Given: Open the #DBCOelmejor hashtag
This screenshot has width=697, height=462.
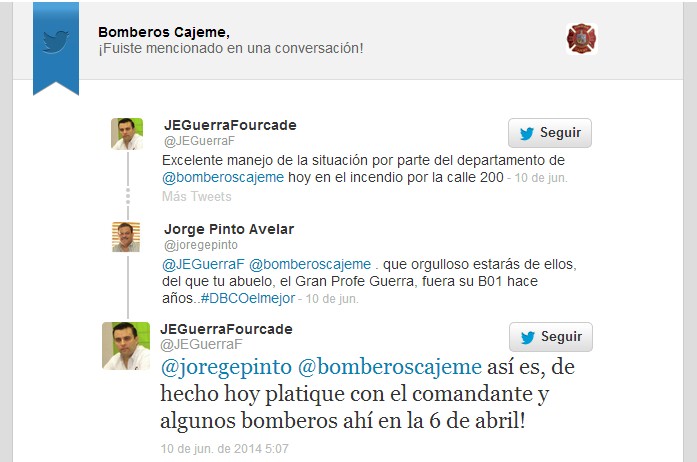Looking at the screenshot, I should (x=248, y=298).
